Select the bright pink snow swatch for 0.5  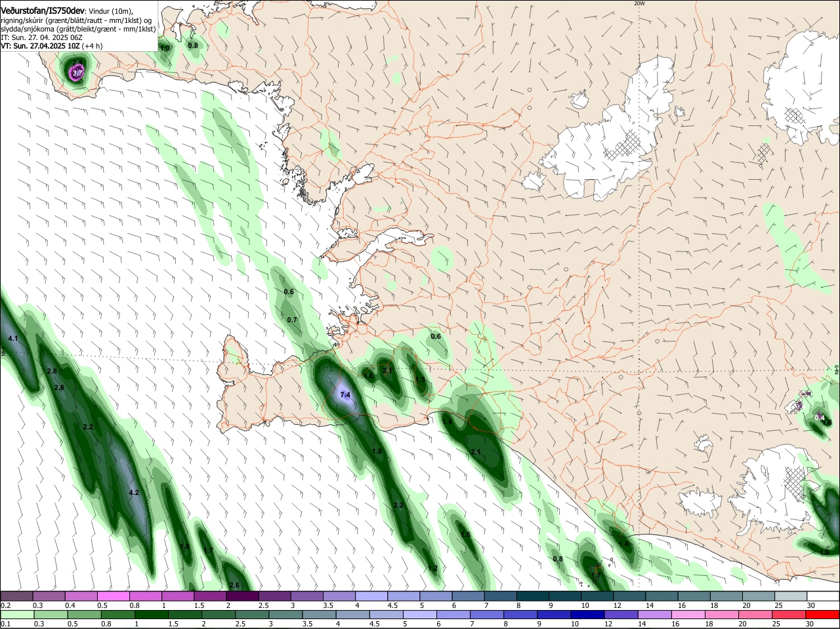(113, 596)
